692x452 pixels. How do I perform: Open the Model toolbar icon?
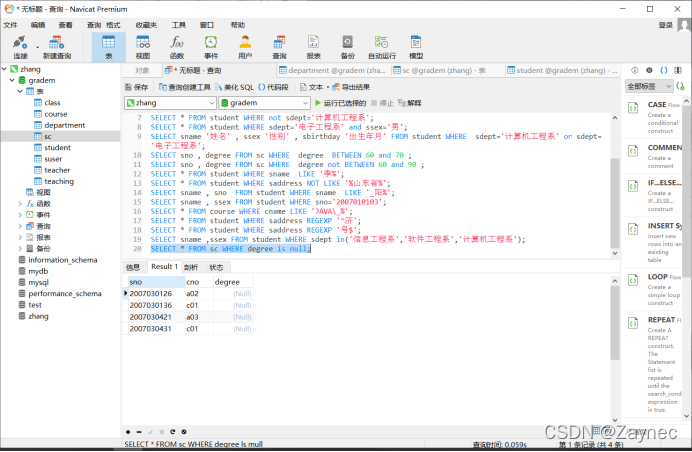416,47
